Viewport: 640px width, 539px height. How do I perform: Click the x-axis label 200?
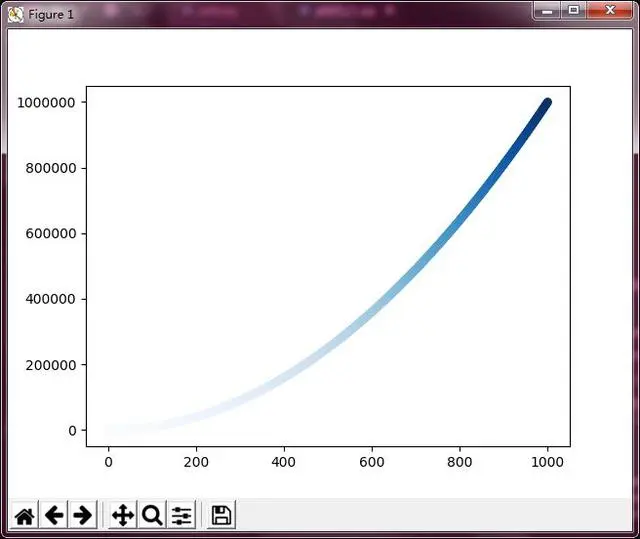196,462
